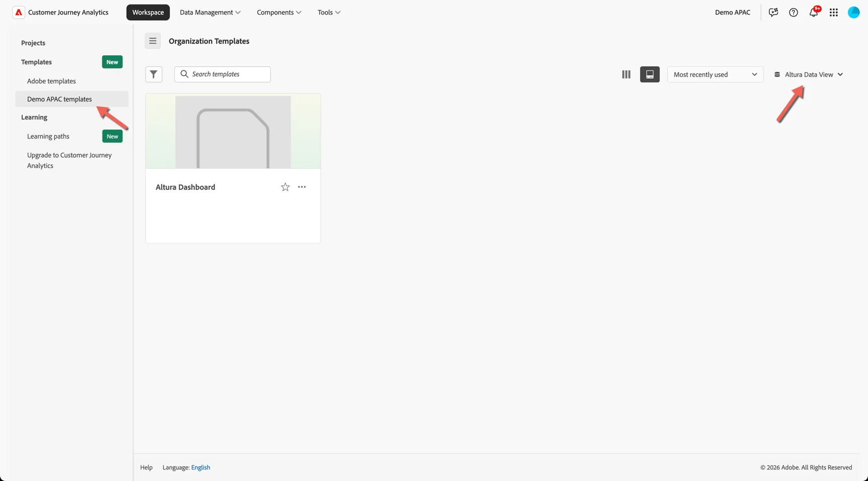This screenshot has width=868, height=481.
Task: Click the Altura Dashboard title
Action: (x=185, y=187)
